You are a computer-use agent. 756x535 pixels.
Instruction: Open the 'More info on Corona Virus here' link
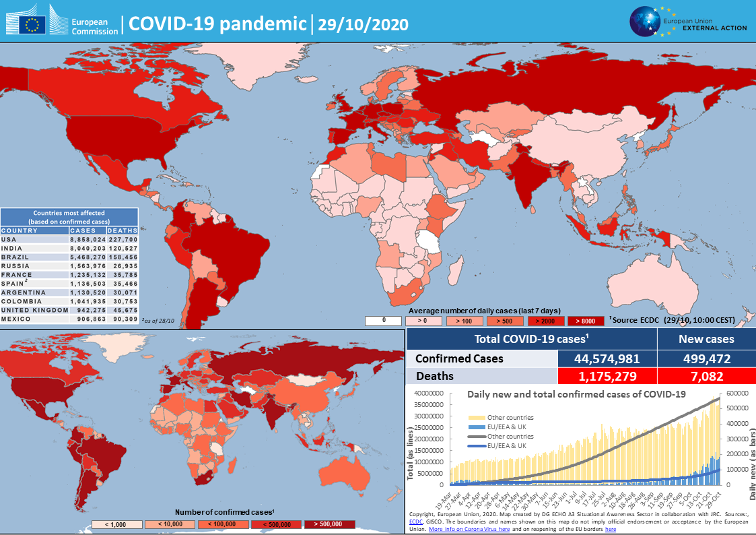(469, 530)
